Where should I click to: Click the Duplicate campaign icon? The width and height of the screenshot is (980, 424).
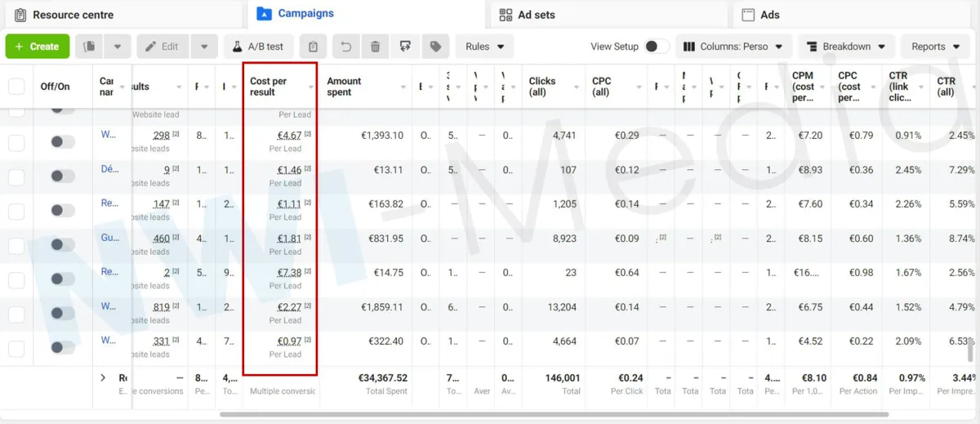click(90, 47)
